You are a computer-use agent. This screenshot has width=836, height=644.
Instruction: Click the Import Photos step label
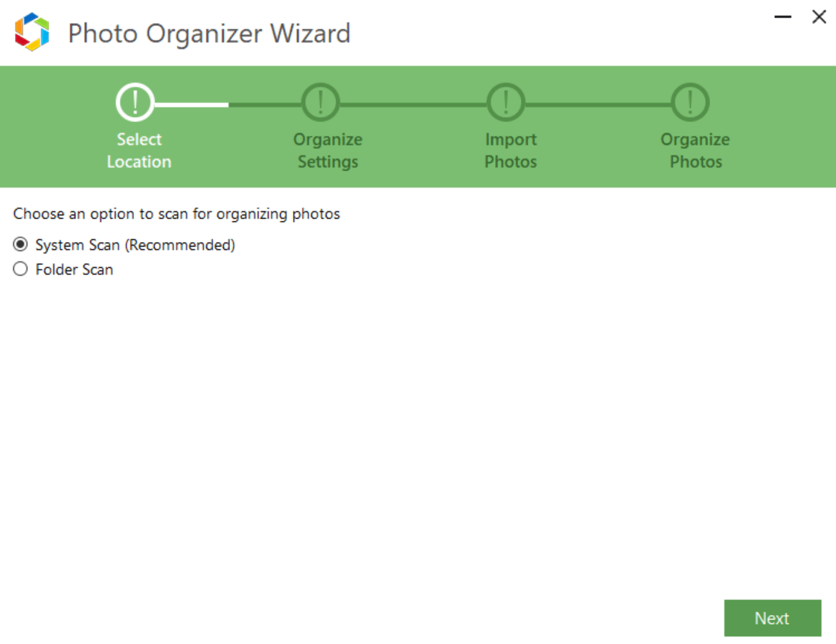510,150
